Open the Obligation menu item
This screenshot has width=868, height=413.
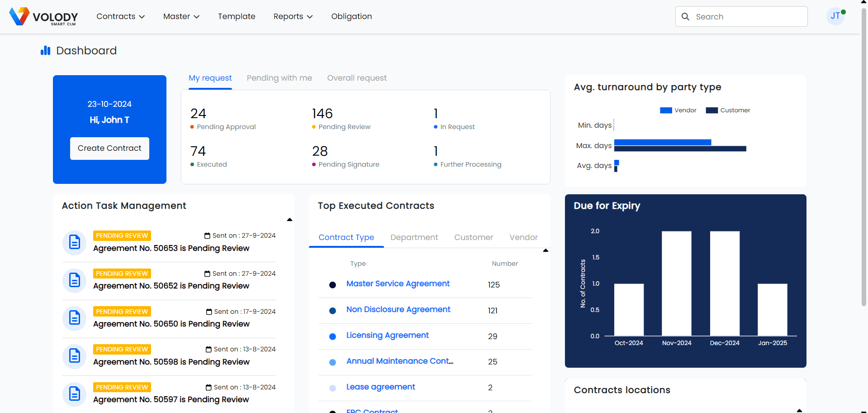pyautogui.click(x=351, y=16)
